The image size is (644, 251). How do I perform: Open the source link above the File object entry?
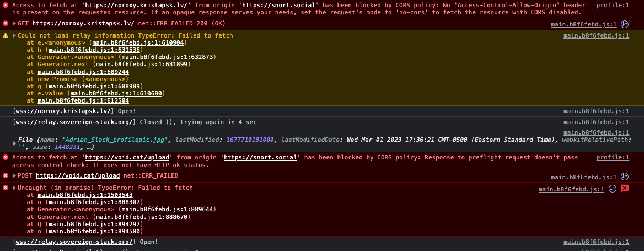coord(597,133)
